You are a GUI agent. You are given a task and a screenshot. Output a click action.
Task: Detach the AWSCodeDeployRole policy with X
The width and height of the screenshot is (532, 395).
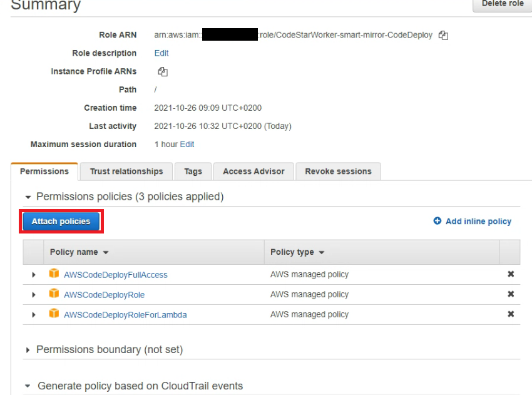(511, 294)
